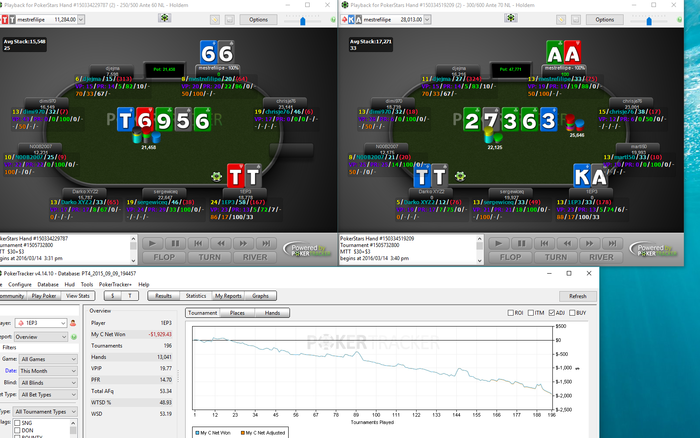This screenshot has width=700, height=438.
Task: Click the player profile icon beside 1EP3 dropdown
Action: [x=73, y=323]
